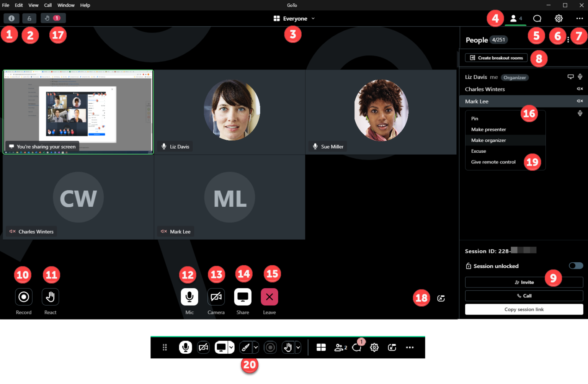Open the chat panel icon
The image size is (588, 384).
coord(537,18)
